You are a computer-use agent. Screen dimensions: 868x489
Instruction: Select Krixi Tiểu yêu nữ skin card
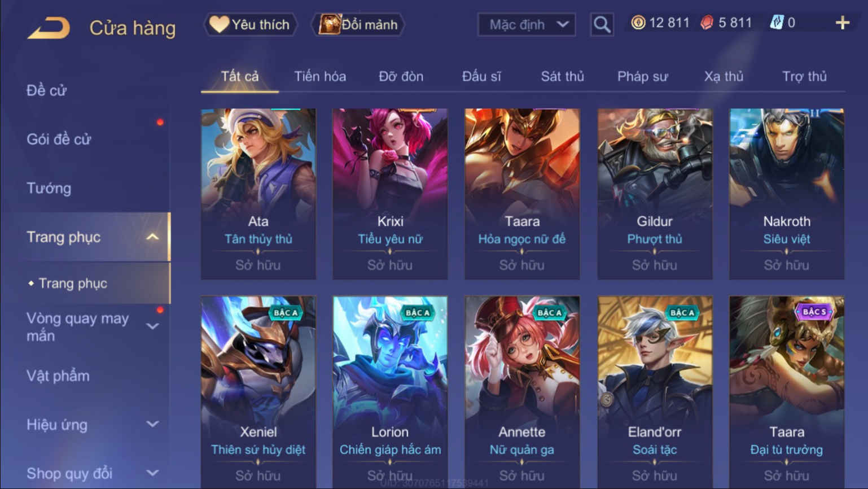coord(390,194)
